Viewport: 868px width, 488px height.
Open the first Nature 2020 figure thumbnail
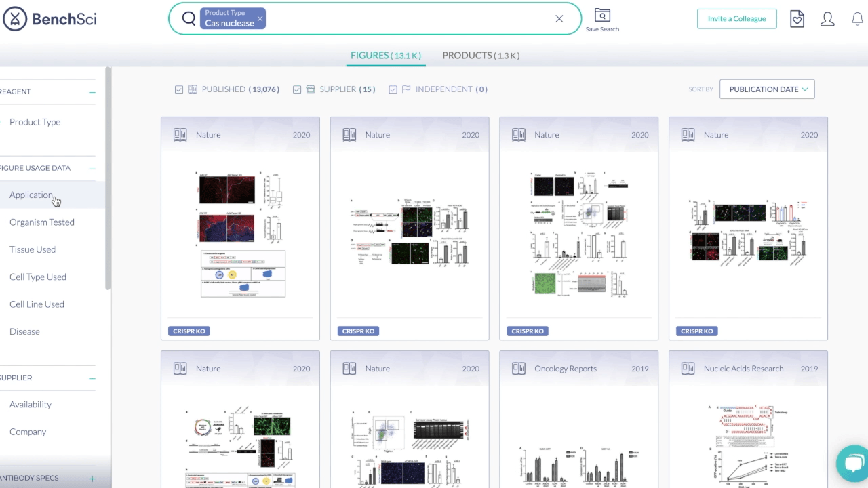pos(241,234)
